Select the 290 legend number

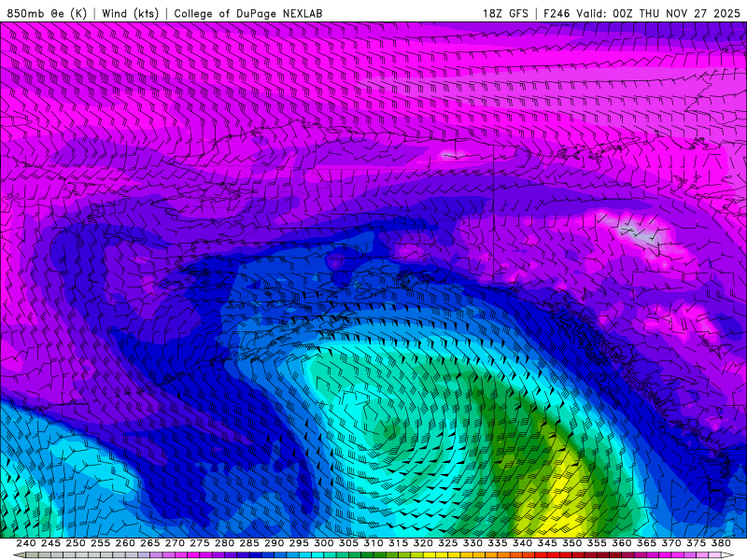click(x=274, y=543)
